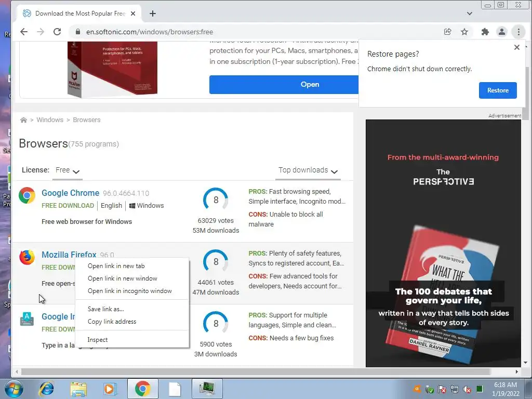
Task: Open the Extensions puzzle icon
Action: [x=485, y=32]
